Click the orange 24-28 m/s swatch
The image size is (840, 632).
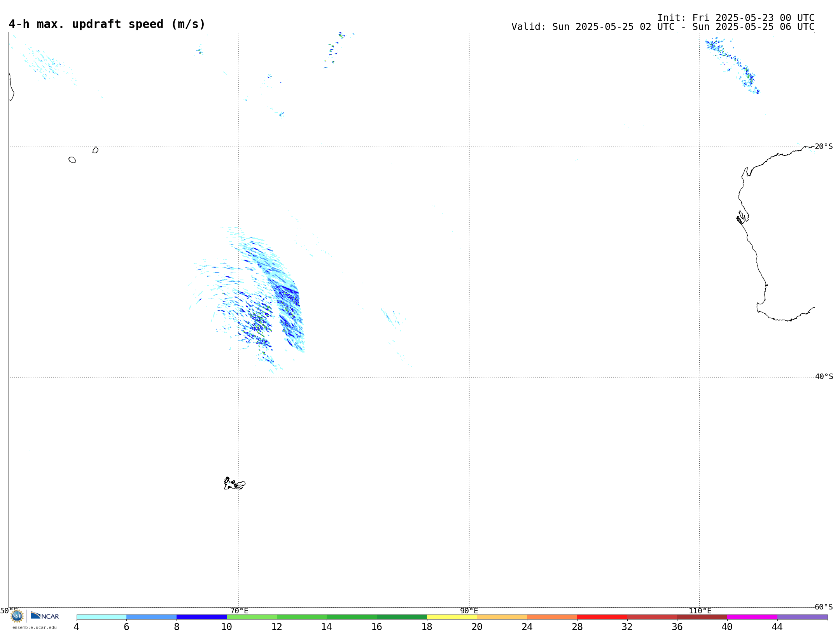[552, 617]
